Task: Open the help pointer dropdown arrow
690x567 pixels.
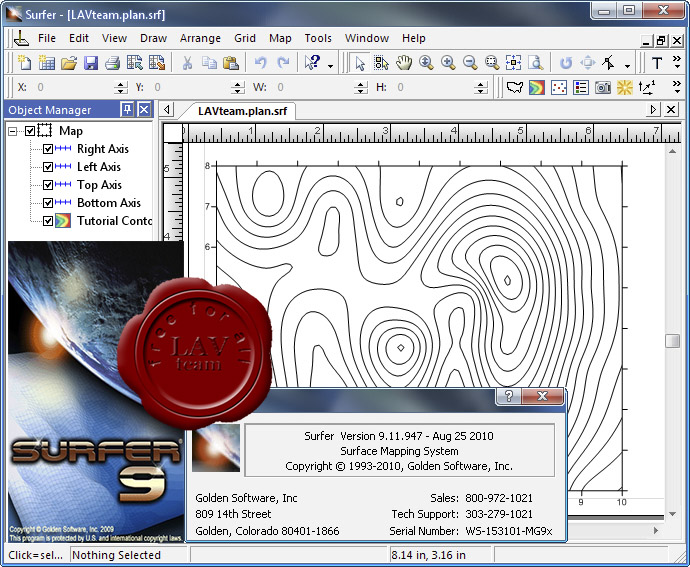Action: pos(330,66)
